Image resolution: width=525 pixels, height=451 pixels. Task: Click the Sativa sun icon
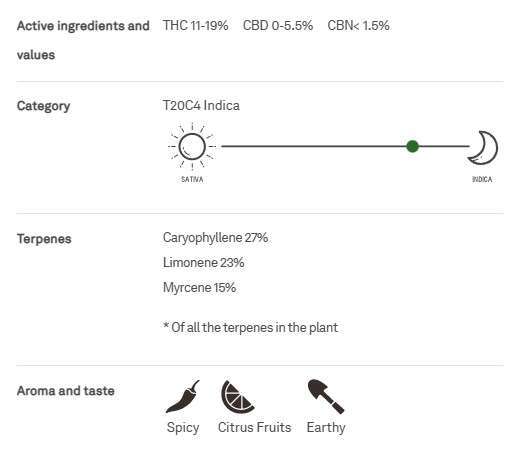pos(192,147)
